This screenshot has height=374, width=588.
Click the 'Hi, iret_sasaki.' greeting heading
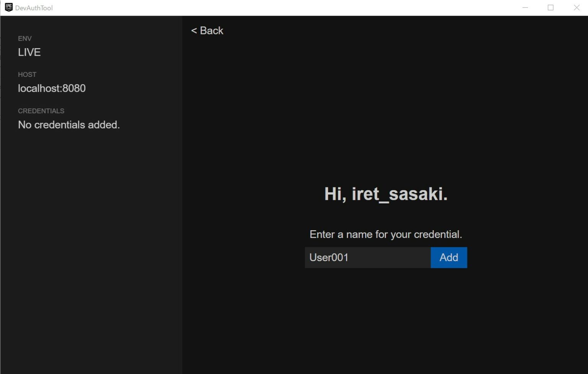[x=385, y=194]
